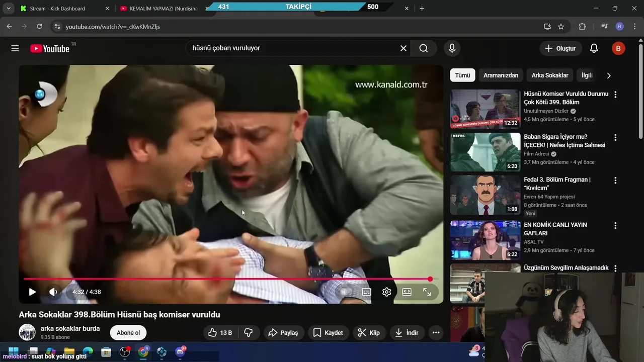This screenshot has width=644, height=362.
Task: Open Chrome profile R avatar
Action: coord(620,27)
